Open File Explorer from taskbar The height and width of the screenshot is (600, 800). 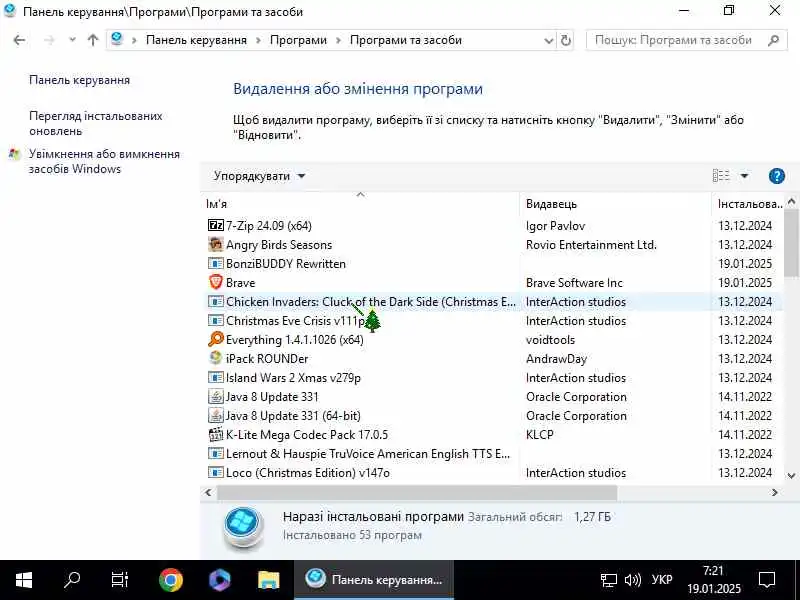click(x=268, y=580)
